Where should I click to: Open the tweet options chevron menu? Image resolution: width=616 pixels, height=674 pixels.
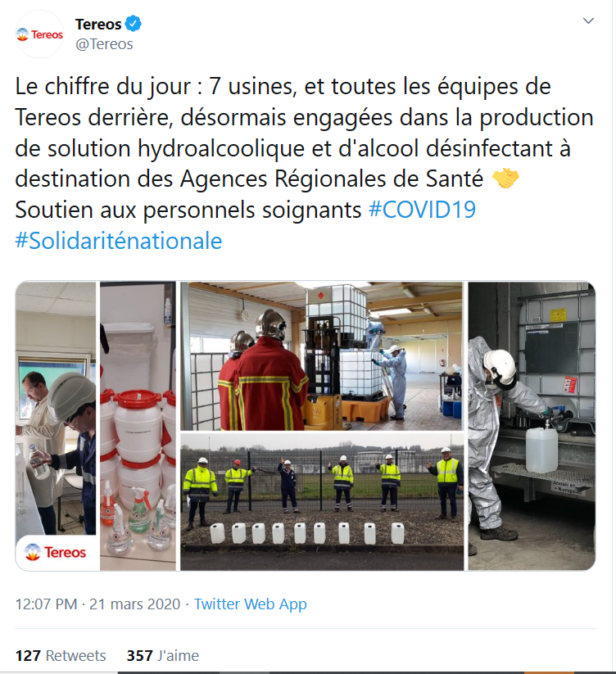(587, 20)
